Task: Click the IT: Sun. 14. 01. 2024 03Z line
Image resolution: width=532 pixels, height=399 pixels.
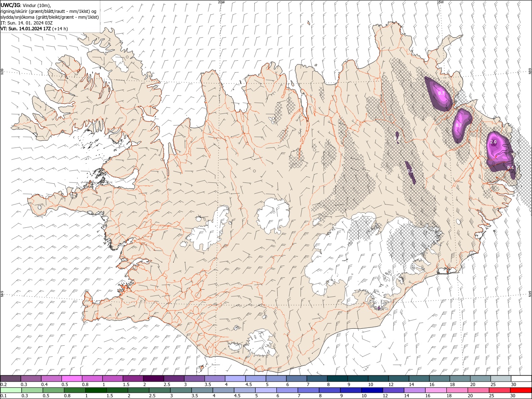Action: coord(27,23)
